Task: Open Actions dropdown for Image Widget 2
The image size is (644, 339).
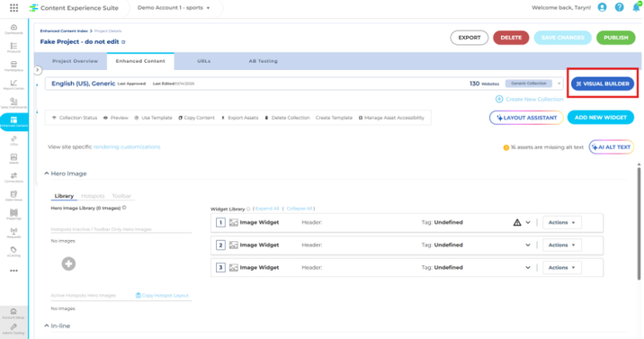Action: (561, 245)
